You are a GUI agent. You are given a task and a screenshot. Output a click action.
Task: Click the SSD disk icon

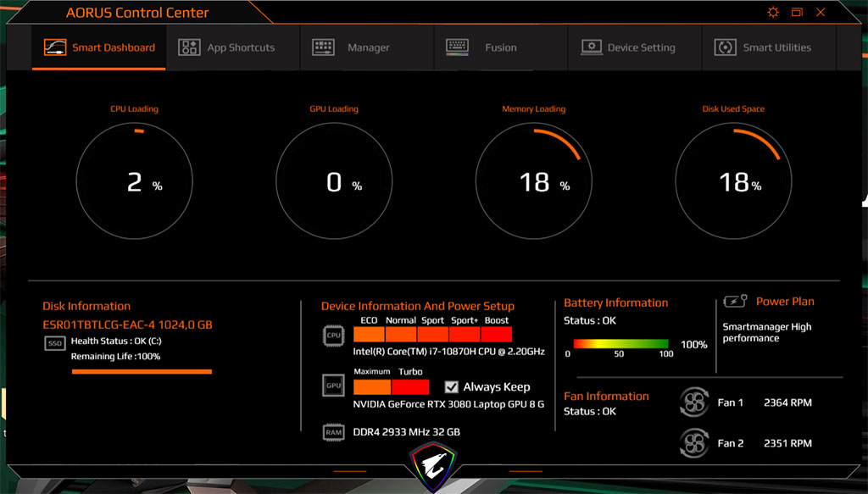point(54,343)
